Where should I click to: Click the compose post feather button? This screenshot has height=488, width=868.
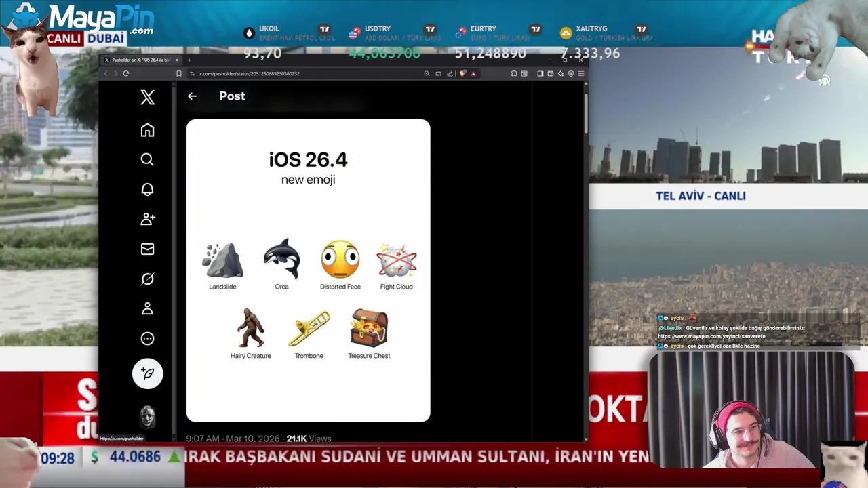pyautogui.click(x=147, y=373)
